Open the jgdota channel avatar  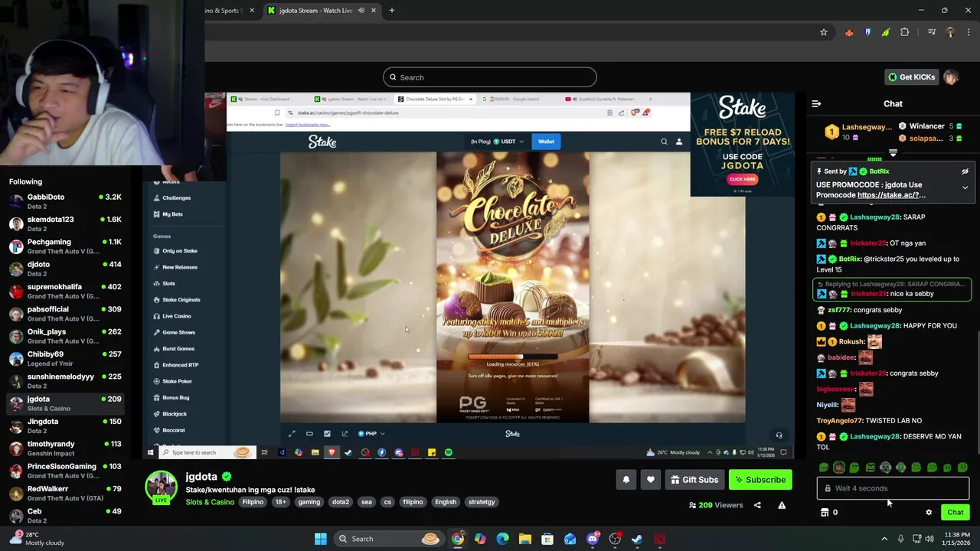pos(162,488)
